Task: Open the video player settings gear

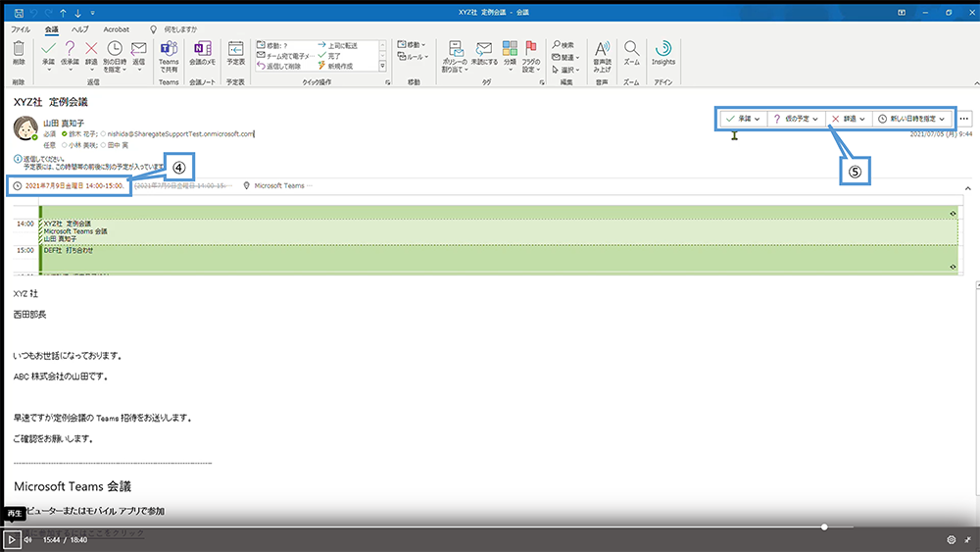Action: coord(952,539)
